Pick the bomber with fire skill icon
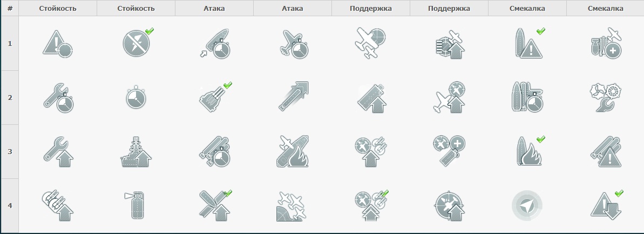Screen dimensions: 644x234 click(x=293, y=152)
